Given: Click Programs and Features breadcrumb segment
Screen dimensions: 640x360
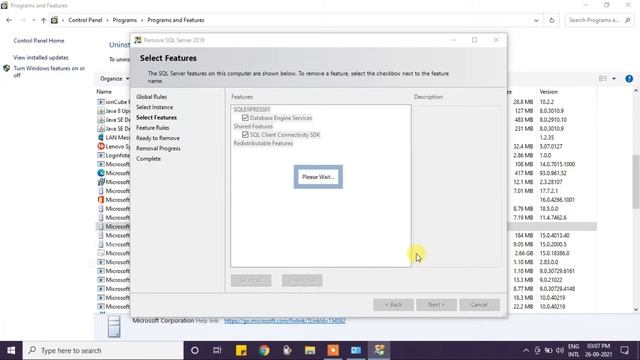Looking at the screenshot, I should [x=176, y=20].
